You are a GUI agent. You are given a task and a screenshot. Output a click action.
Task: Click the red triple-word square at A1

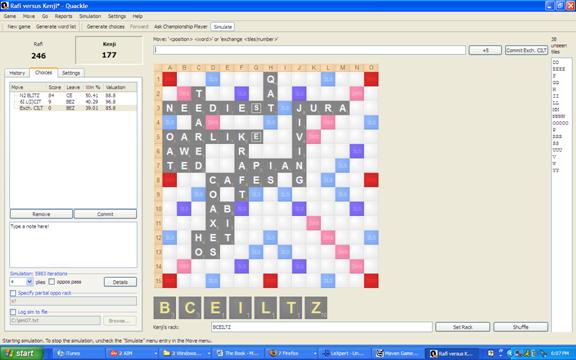click(170, 79)
